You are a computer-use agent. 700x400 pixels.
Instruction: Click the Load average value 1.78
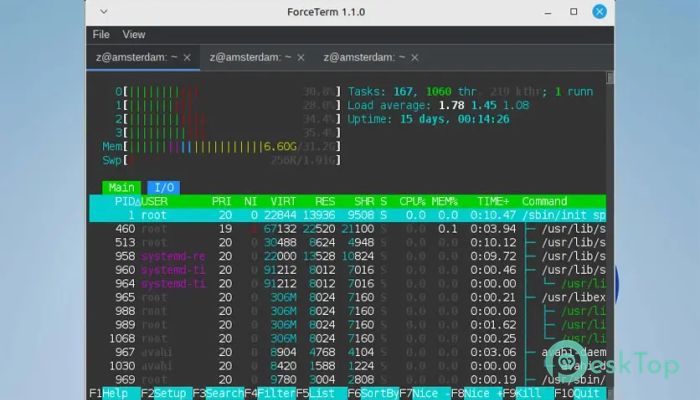point(451,105)
